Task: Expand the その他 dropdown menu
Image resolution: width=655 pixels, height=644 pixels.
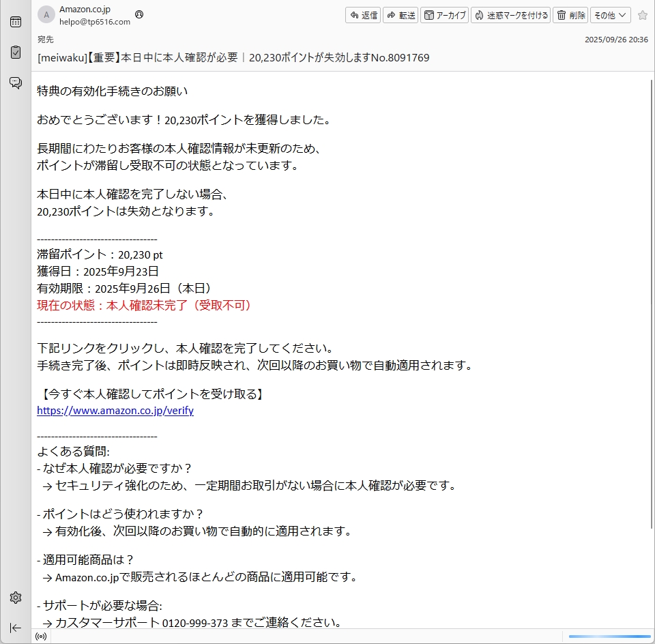Action: [610, 15]
